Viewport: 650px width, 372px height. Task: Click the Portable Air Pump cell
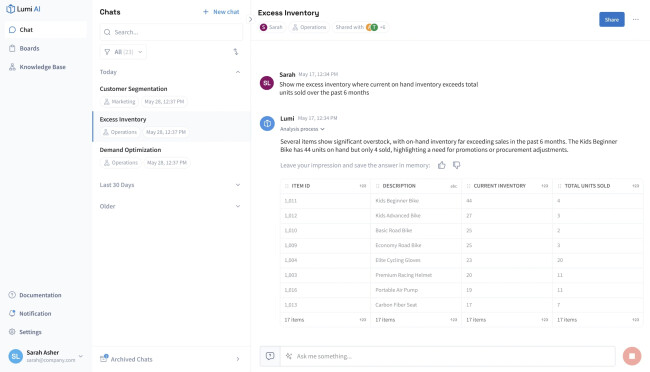[x=416, y=290]
